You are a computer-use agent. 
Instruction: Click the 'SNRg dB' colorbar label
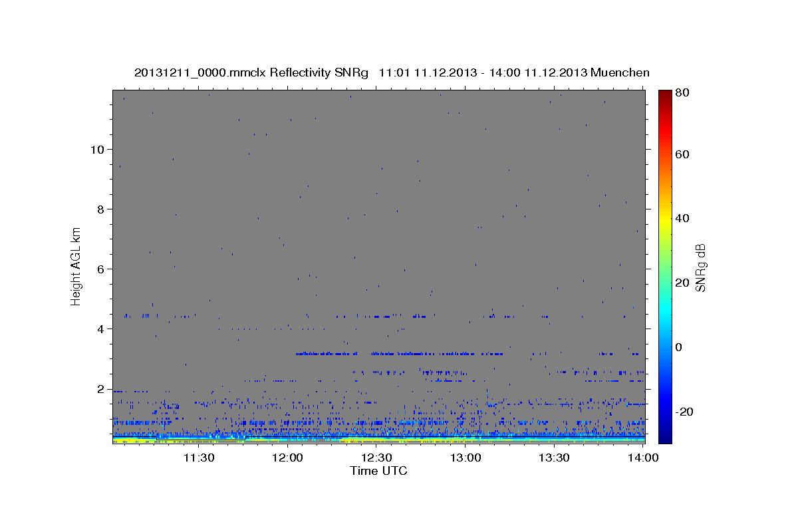click(700, 267)
